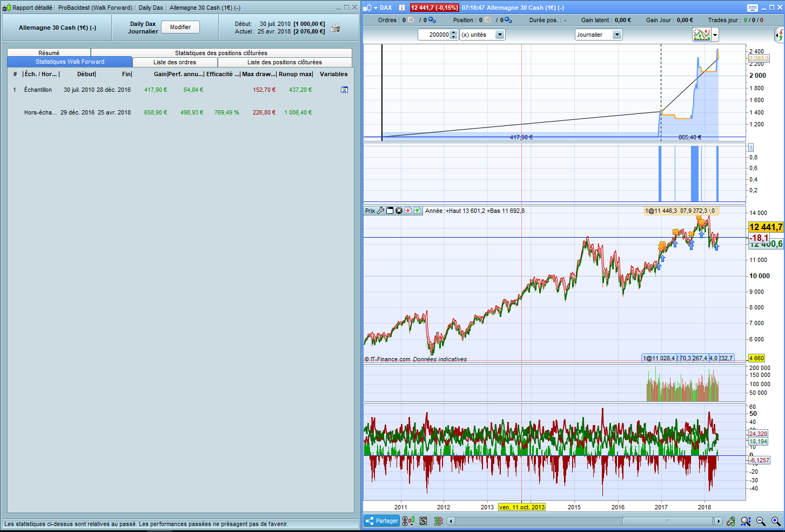The width and height of the screenshot is (785, 532).
Task: Open the Journalier timeframe dropdown
Action: 599,35
